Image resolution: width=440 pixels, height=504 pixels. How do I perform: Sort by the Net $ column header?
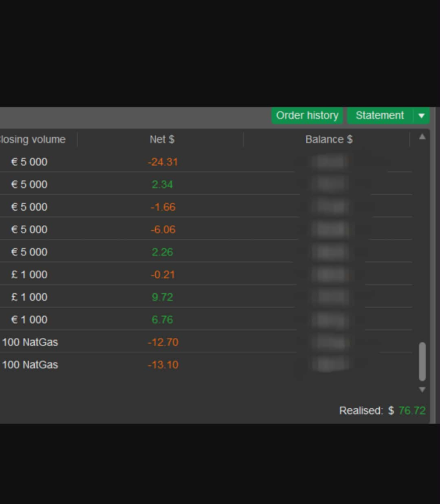coord(162,140)
